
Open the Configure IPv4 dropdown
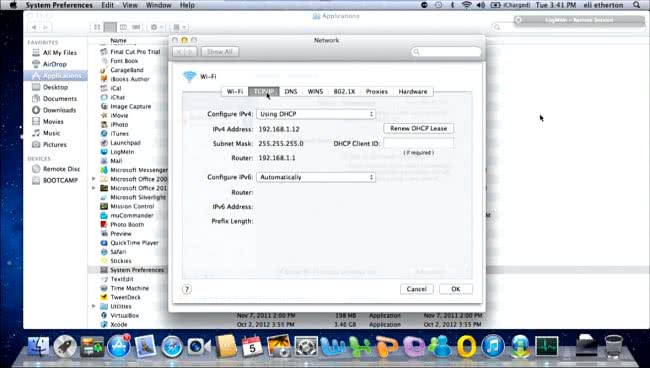(x=316, y=114)
